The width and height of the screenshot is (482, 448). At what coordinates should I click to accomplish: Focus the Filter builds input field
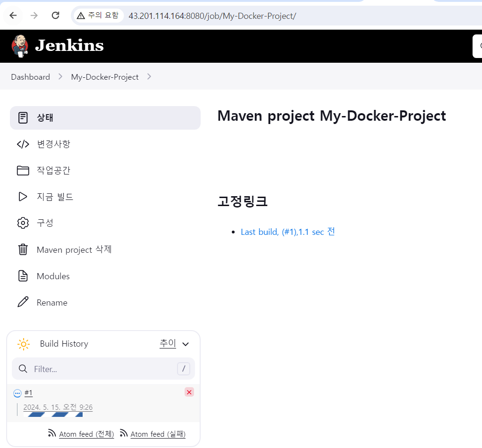click(103, 368)
